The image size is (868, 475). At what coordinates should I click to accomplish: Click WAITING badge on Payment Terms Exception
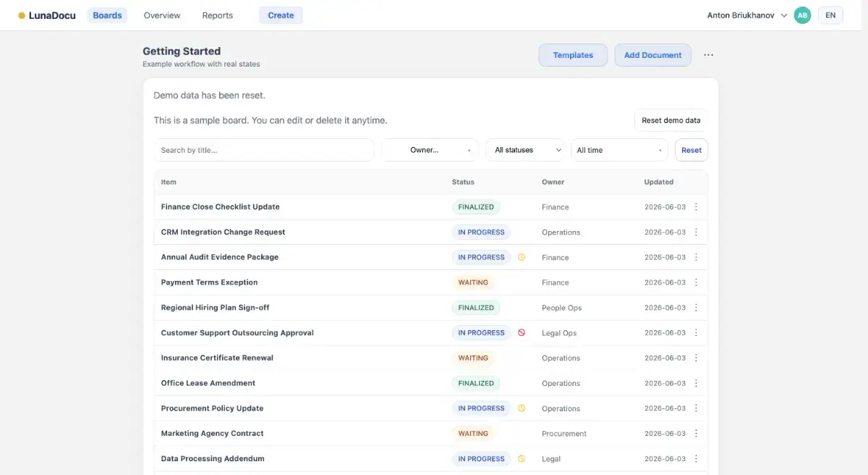click(x=473, y=282)
